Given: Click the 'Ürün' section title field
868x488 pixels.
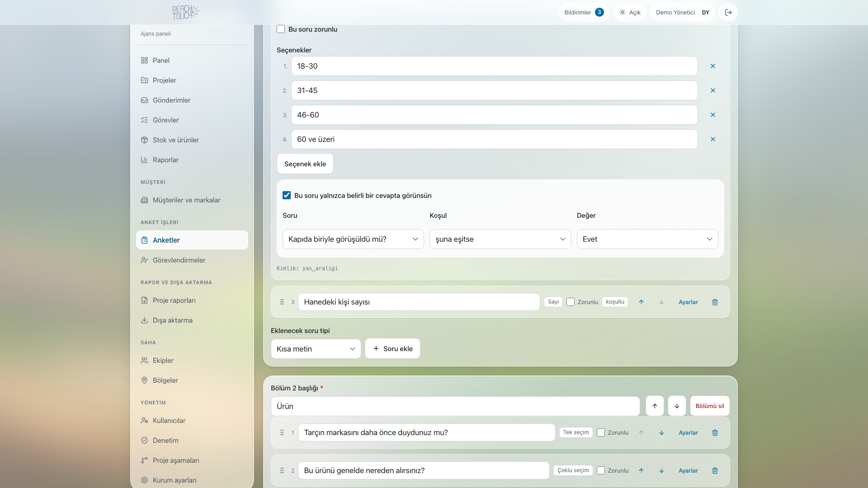Looking at the screenshot, I should 455,406.
